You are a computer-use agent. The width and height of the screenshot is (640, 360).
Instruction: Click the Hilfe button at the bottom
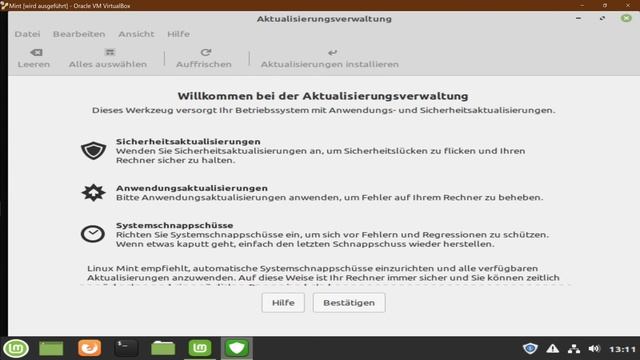coord(283,303)
